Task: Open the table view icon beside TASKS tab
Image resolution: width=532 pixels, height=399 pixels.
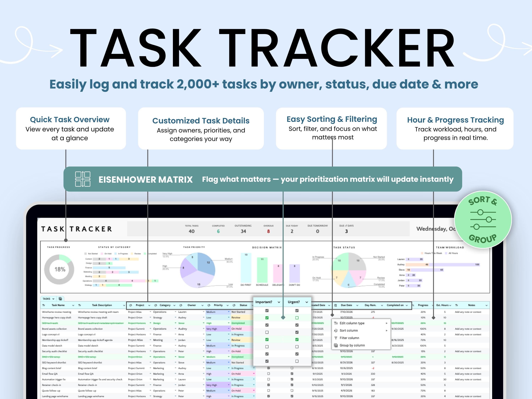Action: point(60,299)
